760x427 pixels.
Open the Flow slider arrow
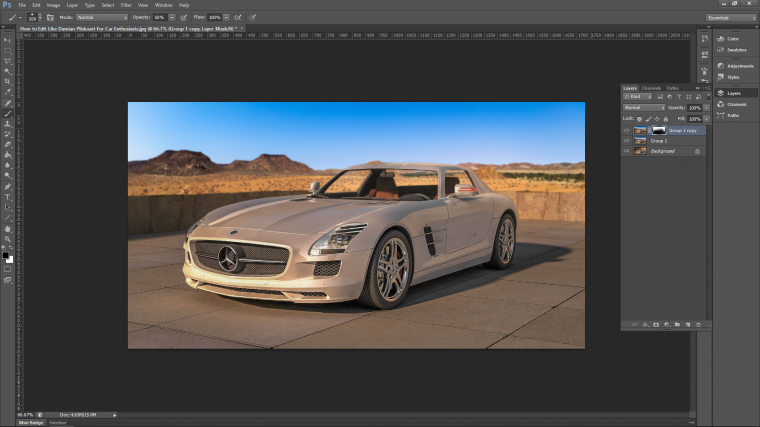point(226,17)
